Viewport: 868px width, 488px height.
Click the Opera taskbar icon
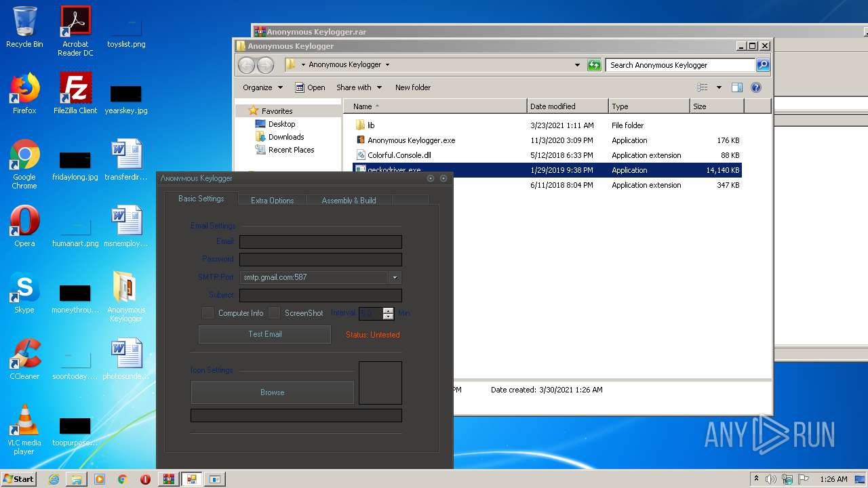click(146, 479)
